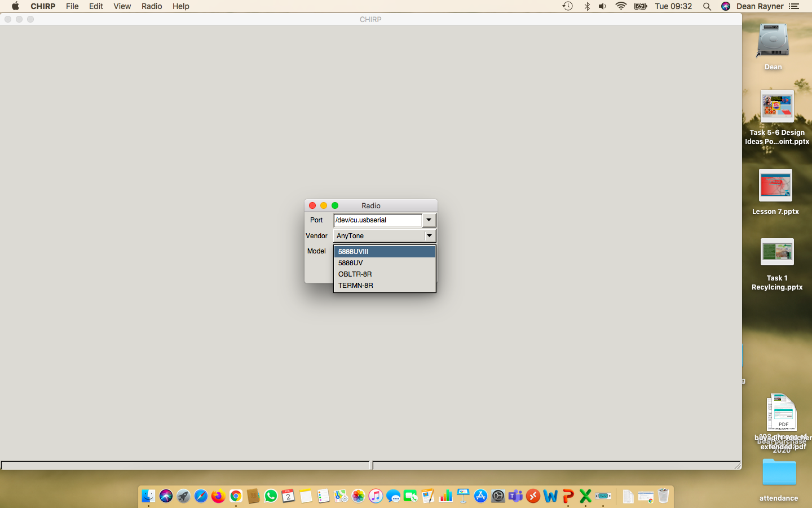Viewport: 812px width, 508px height.
Task: Launch Microsoft Teams from the Dock
Action: [x=515, y=496]
